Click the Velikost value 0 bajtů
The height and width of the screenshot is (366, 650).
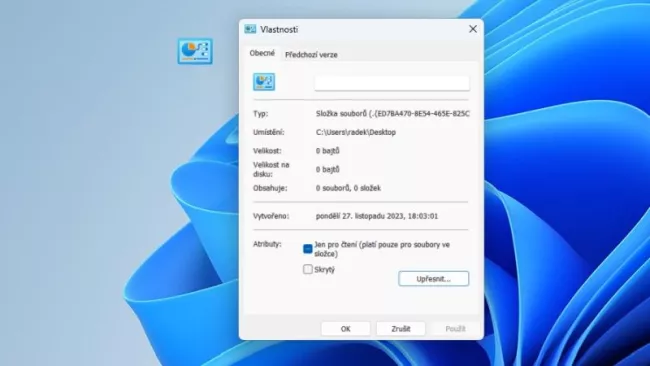(327, 151)
